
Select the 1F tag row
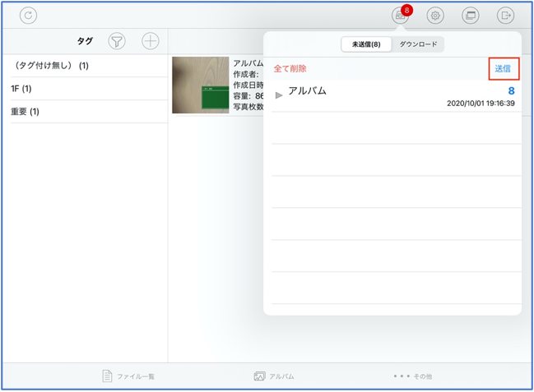84,89
